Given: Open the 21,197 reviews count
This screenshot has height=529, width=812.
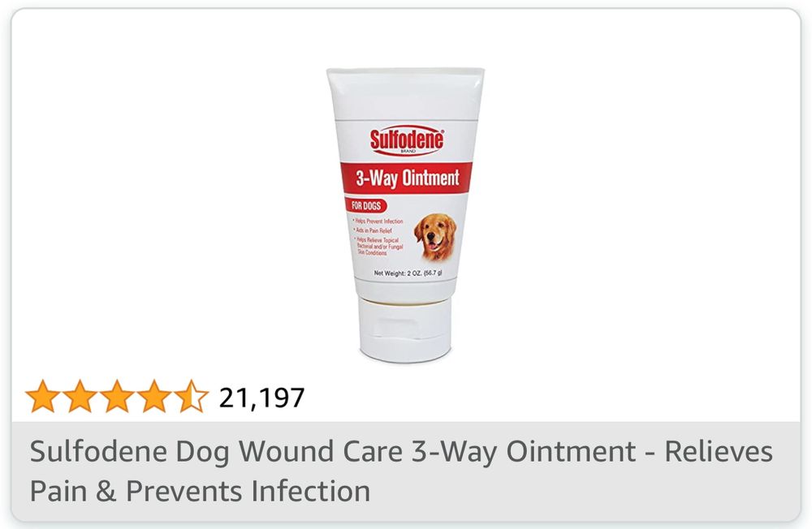Looking at the screenshot, I should pos(262,398).
